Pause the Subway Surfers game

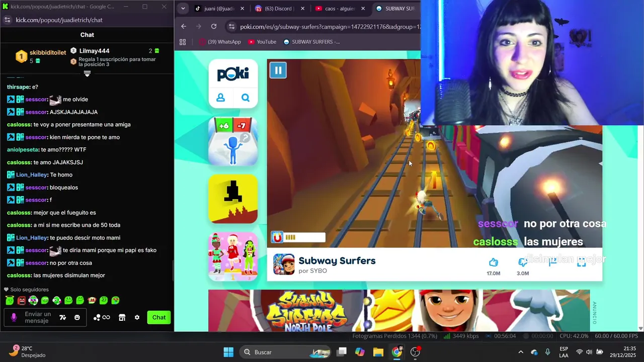tap(278, 70)
